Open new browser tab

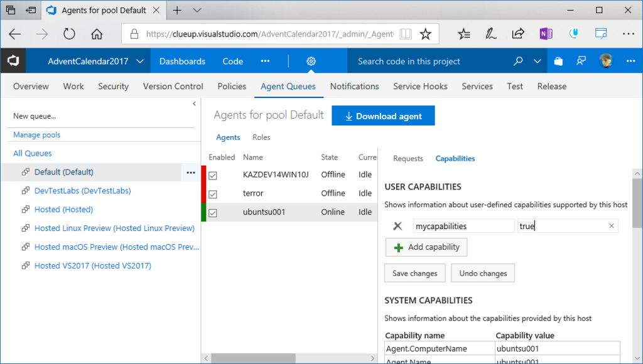[177, 10]
